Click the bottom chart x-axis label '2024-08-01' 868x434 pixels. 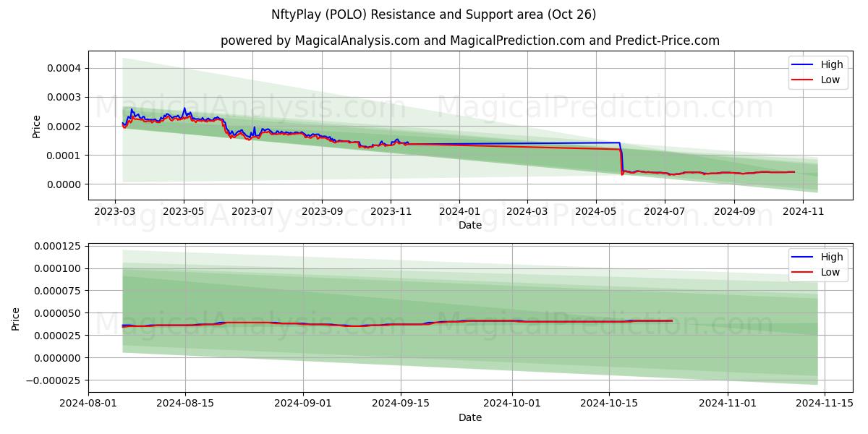tap(89, 404)
